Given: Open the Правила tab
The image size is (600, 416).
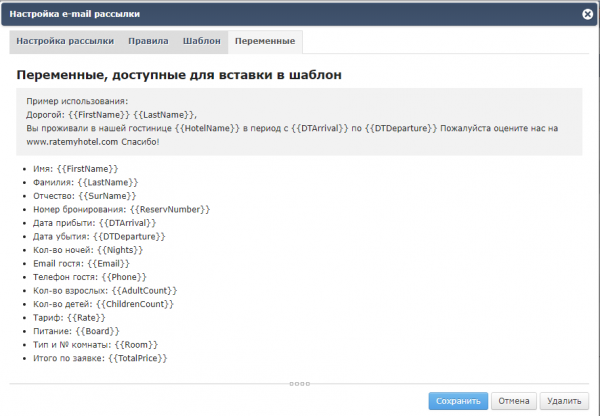Looking at the screenshot, I should (148, 42).
